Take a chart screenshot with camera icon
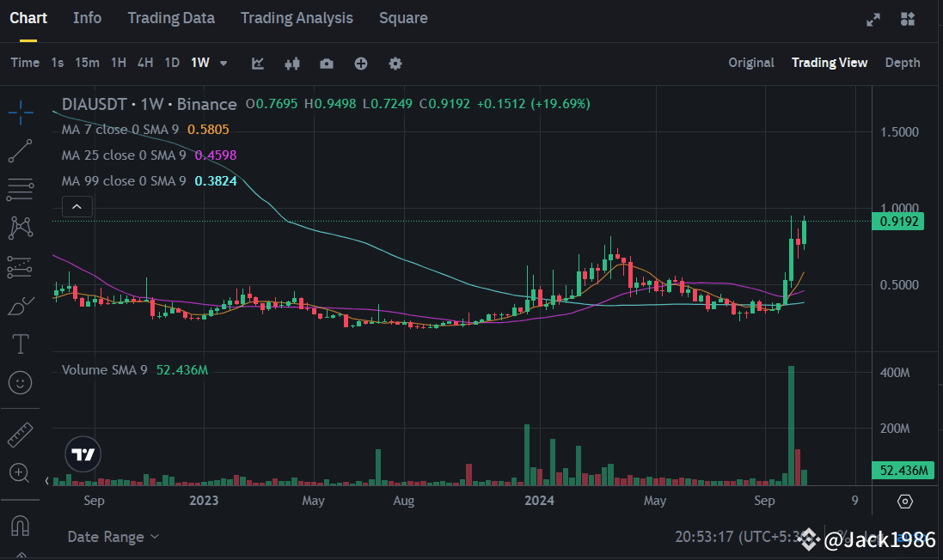This screenshot has width=943, height=560. point(327,63)
